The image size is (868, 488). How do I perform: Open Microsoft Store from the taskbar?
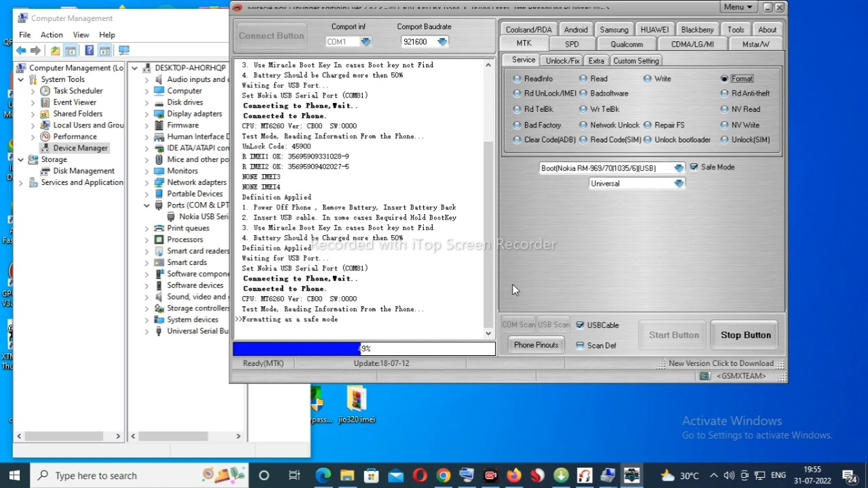tap(371, 475)
